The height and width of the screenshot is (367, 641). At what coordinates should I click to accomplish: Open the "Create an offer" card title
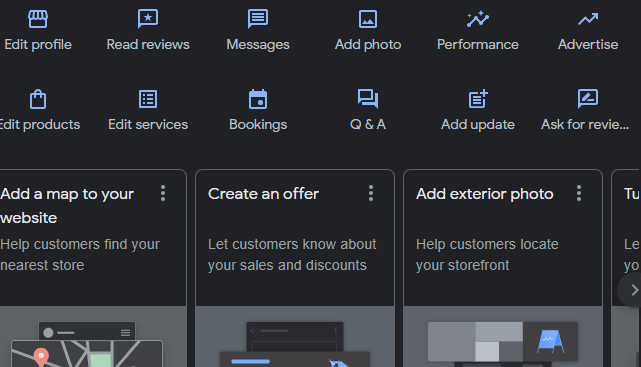[263, 194]
